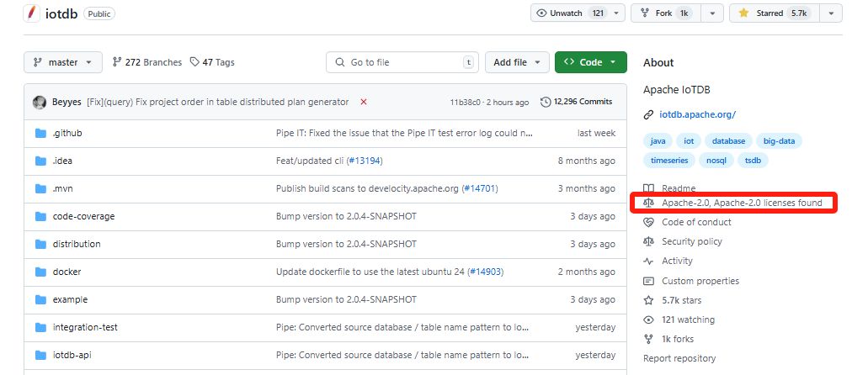Viewport: 868px width, 375px height.
Task: Click the eye icon beside 121 watching
Action: click(648, 320)
